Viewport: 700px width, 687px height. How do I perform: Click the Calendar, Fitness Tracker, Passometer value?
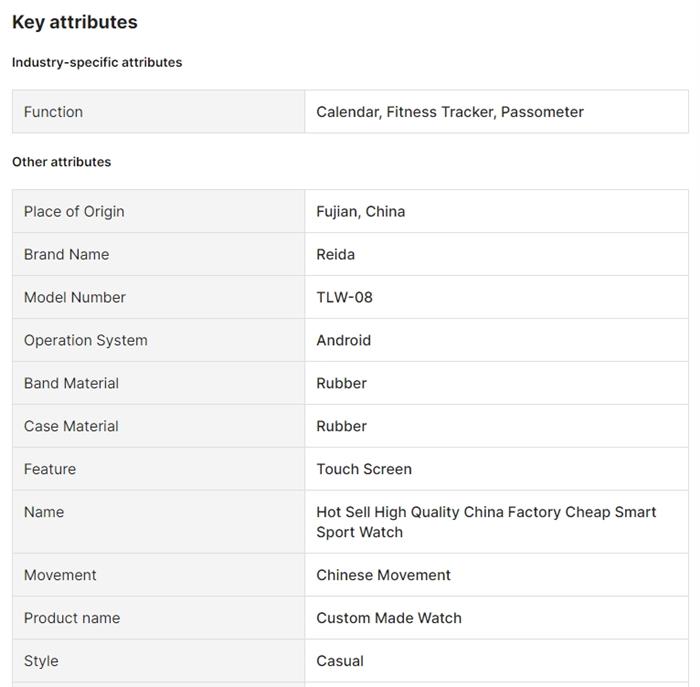point(450,112)
